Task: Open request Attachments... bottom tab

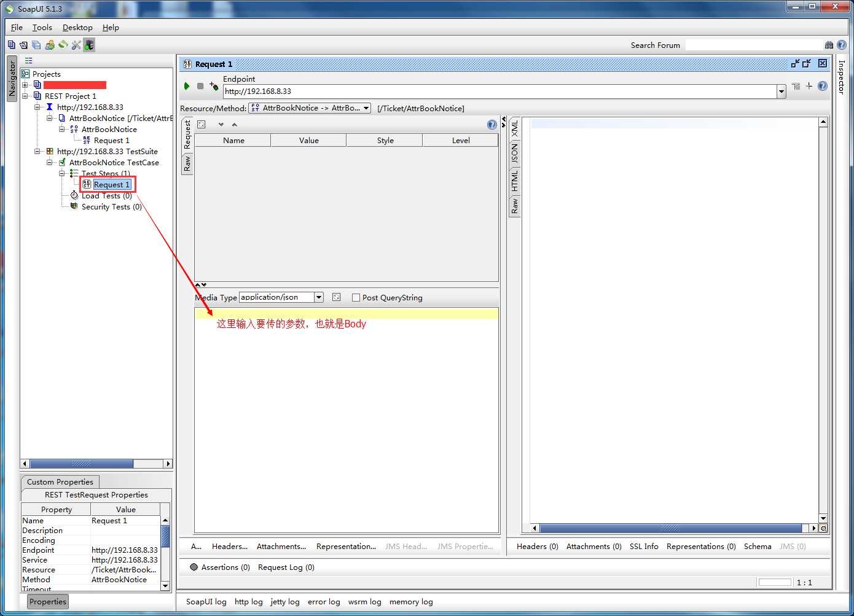Action: (281, 546)
